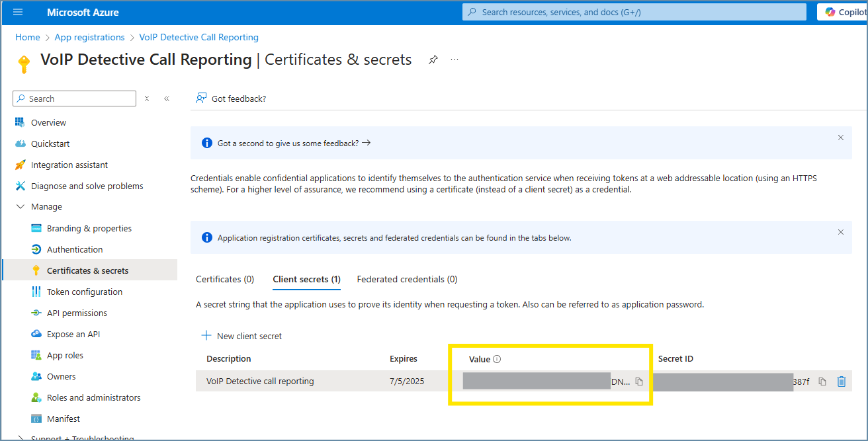This screenshot has height=441, width=868.
Task: Open VoIP Detective Call Reporting breadcrumb
Action: tap(199, 37)
